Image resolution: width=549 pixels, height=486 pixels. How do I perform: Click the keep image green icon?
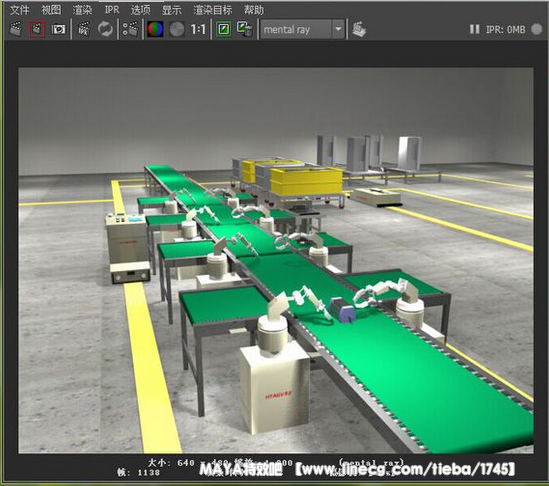tap(223, 29)
